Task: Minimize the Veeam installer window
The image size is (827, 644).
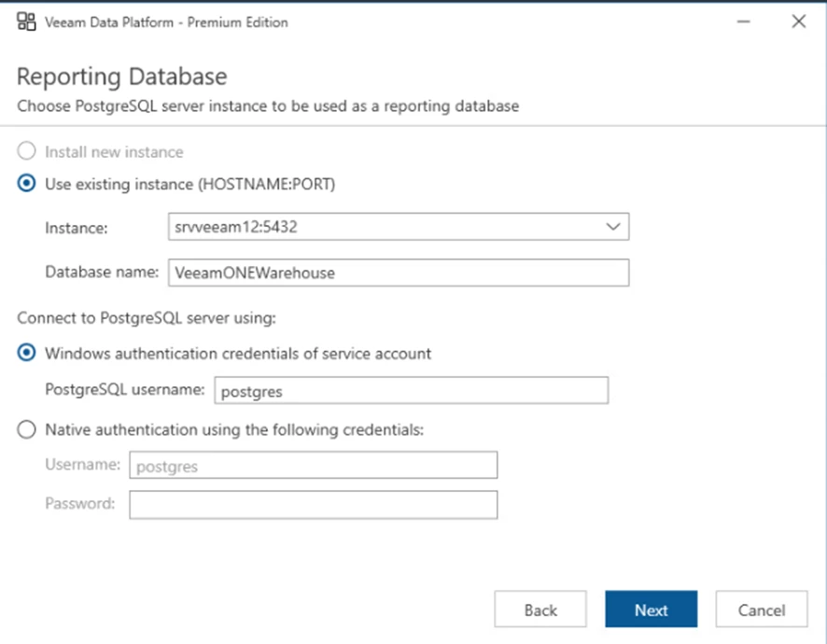Action: [x=745, y=22]
